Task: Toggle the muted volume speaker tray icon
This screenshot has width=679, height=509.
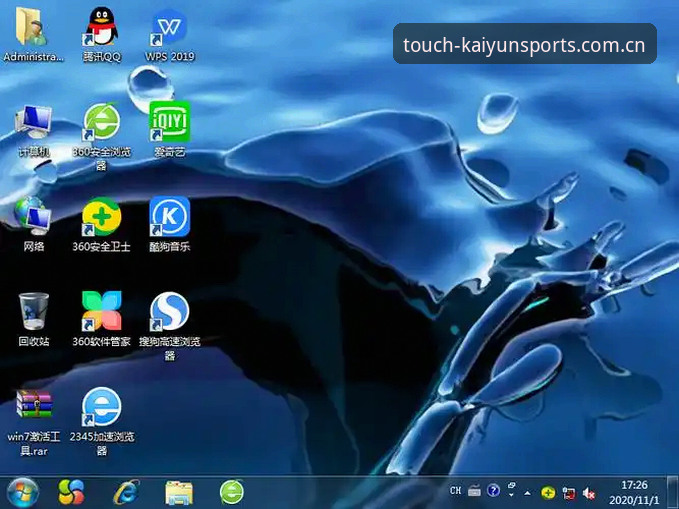Action: [x=588, y=493]
